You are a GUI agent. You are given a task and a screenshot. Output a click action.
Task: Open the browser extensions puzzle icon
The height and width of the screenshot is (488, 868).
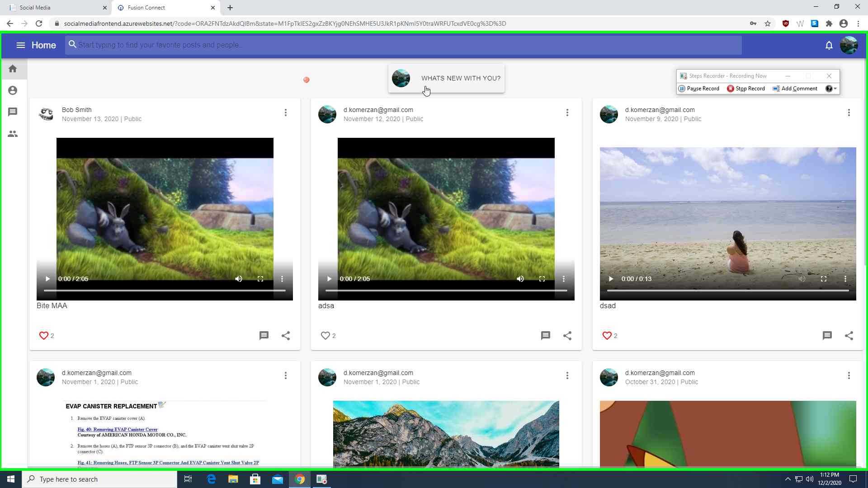tap(829, 23)
